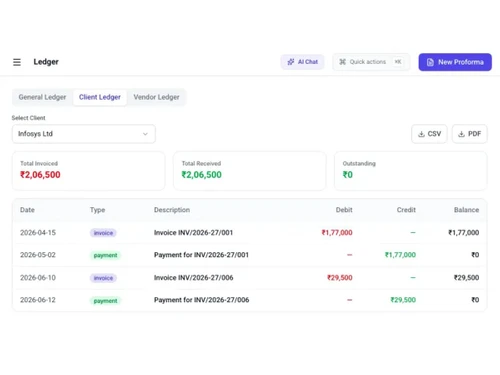Click the Debit column header
This screenshot has height=375, width=500.
344,210
